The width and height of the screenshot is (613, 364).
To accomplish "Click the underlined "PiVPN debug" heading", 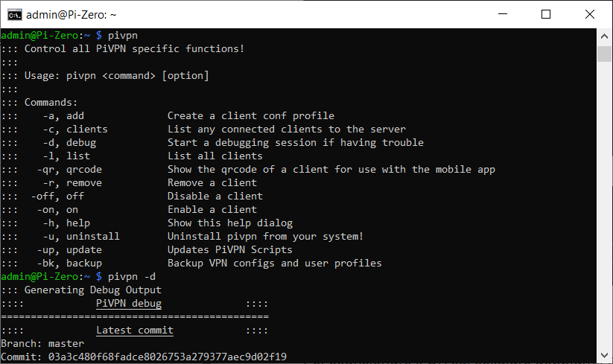I will (129, 304).
